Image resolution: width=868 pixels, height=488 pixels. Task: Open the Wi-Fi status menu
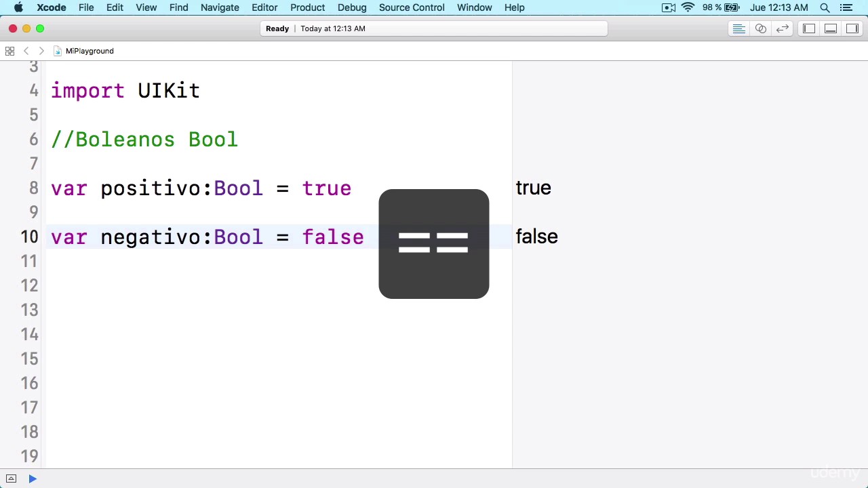pos(688,7)
